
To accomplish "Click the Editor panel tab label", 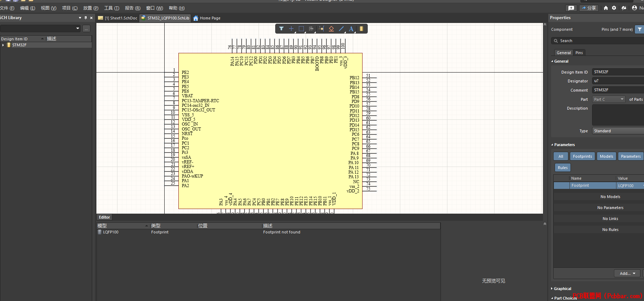I will point(104,217).
